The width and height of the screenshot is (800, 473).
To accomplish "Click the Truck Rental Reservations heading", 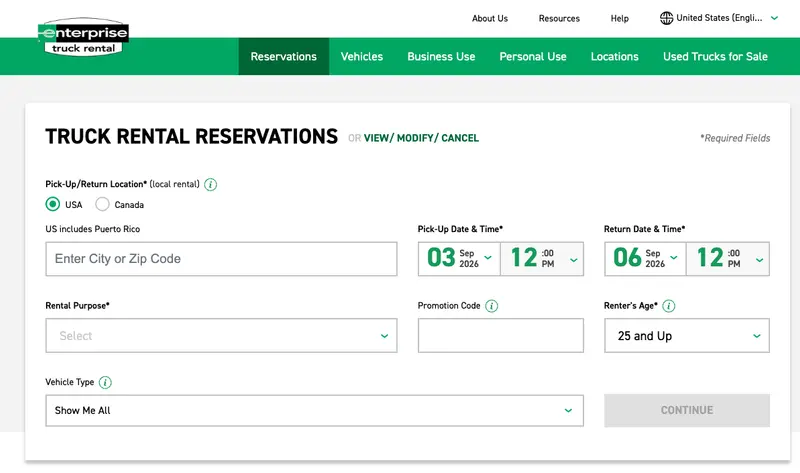I will coord(191,137).
